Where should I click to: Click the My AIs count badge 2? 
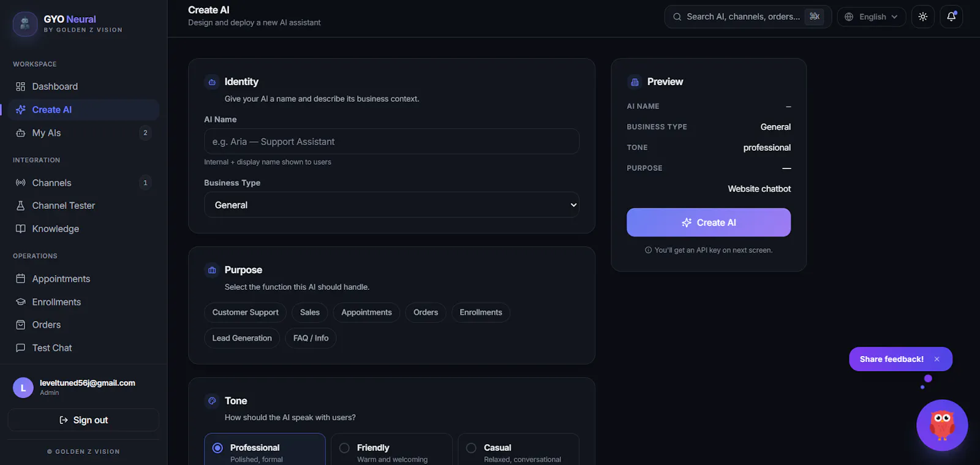click(x=145, y=133)
